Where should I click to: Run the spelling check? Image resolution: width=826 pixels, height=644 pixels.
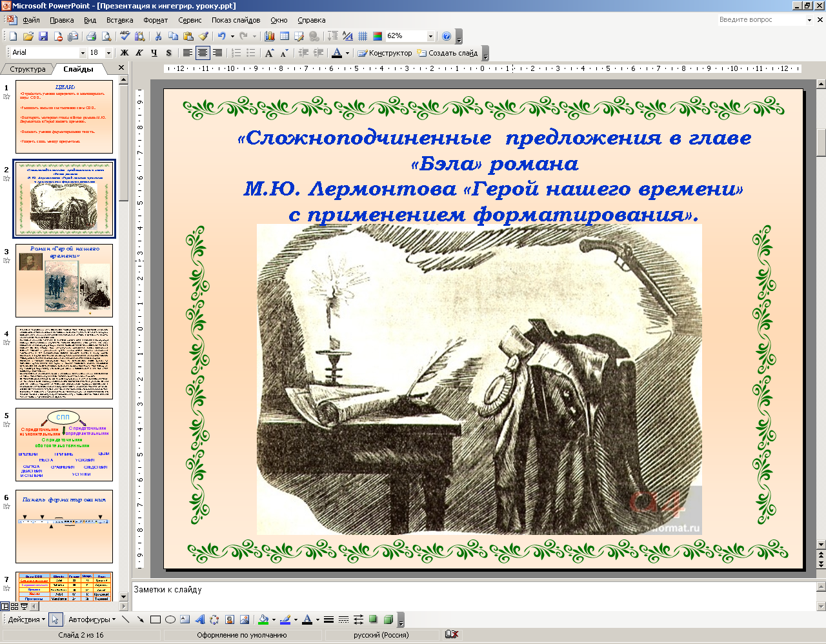tap(125, 36)
